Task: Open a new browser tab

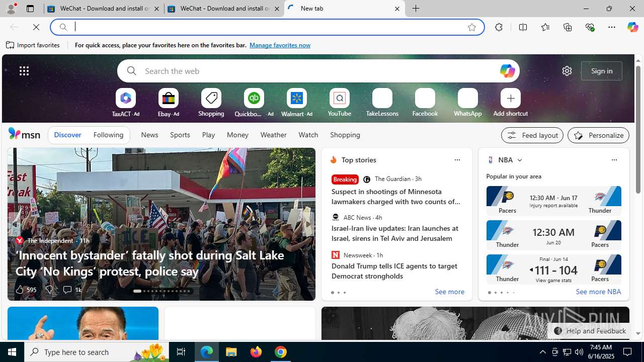Action: tap(416, 9)
